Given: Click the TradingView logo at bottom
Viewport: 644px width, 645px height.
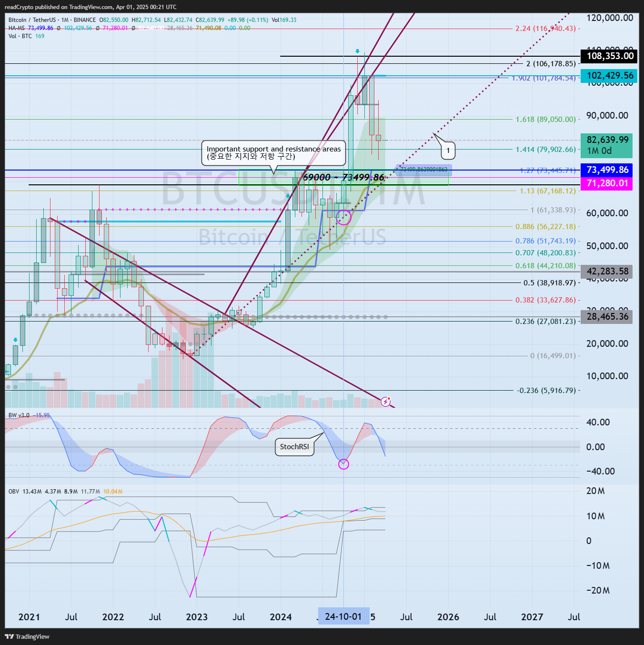Looking at the screenshot, I should click(27, 636).
